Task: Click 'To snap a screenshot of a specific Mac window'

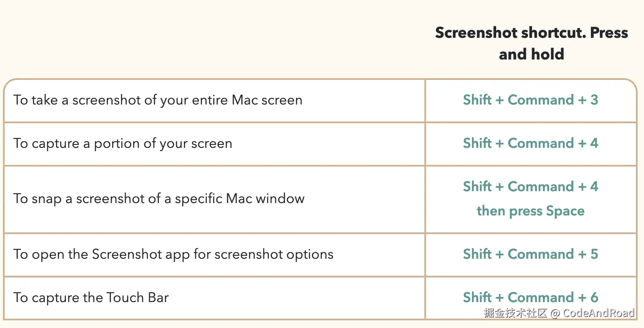Action: click(159, 198)
